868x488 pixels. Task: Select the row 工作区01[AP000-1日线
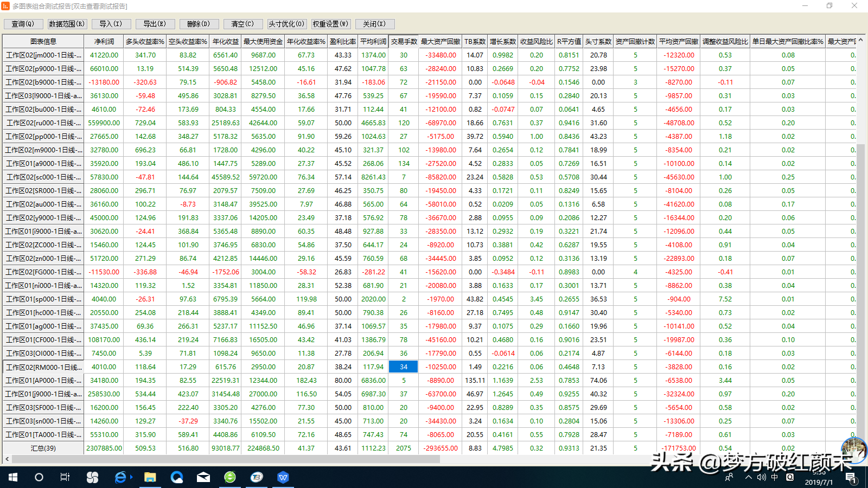click(x=43, y=380)
